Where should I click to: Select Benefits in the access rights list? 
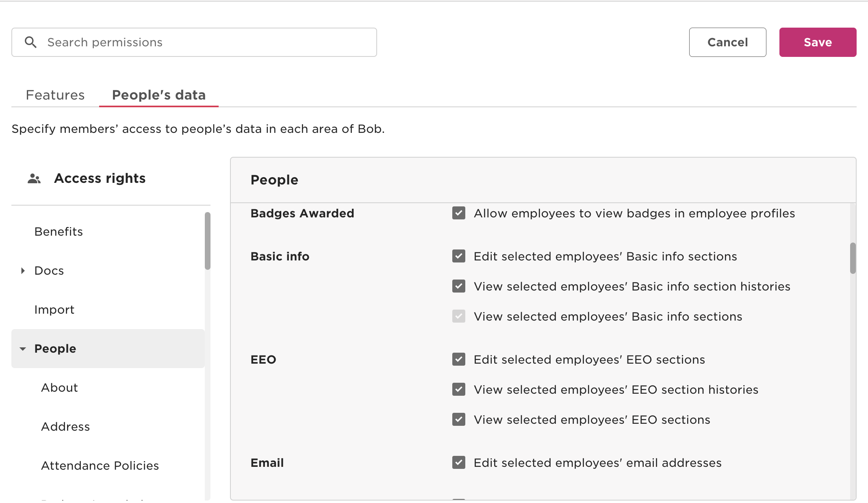pyautogui.click(x=58, y=232)
